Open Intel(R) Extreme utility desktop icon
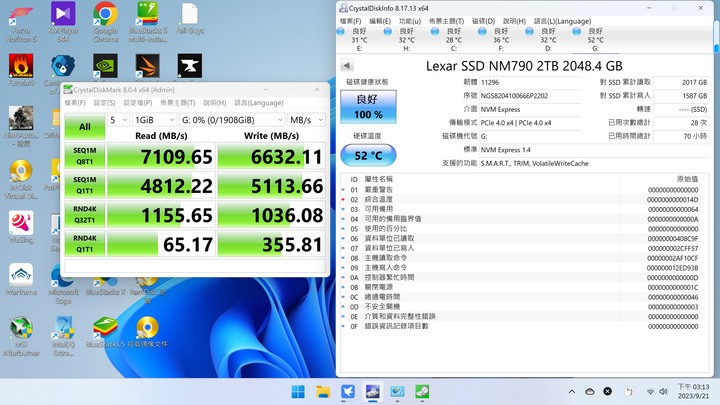720x405 pixels. pyautogui.click(x=63, y=336)
